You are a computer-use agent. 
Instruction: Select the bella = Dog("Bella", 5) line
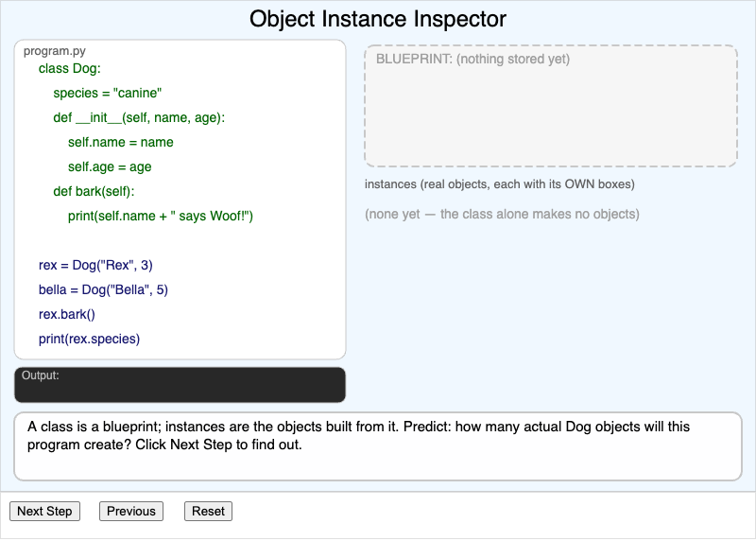(x=103, y=290)
